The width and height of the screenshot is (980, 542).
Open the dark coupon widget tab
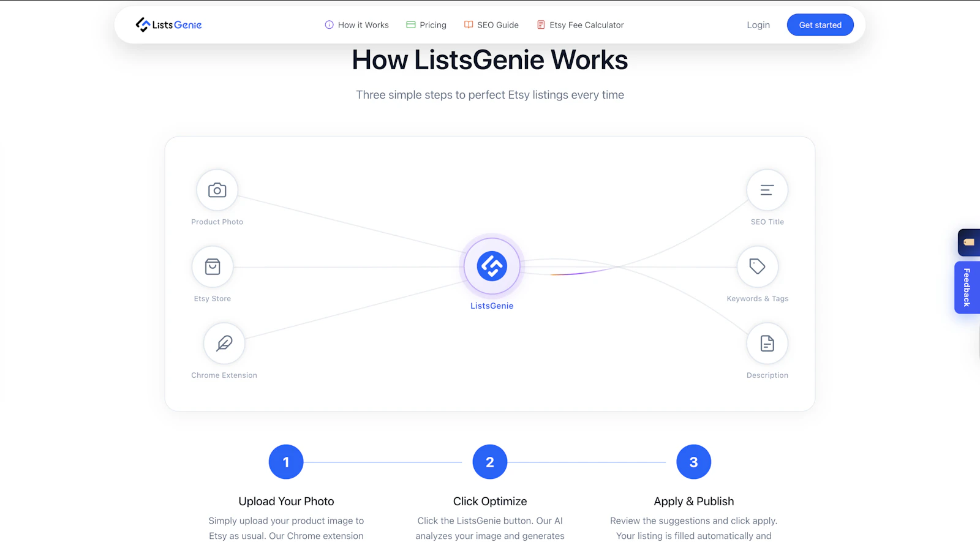coord(969,243)
